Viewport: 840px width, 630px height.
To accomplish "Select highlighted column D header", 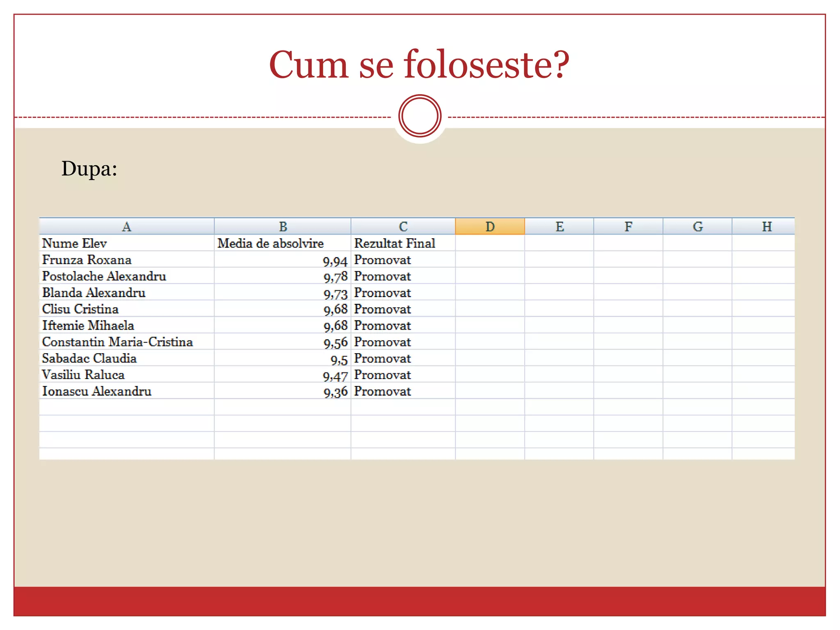I will point(490,226).
